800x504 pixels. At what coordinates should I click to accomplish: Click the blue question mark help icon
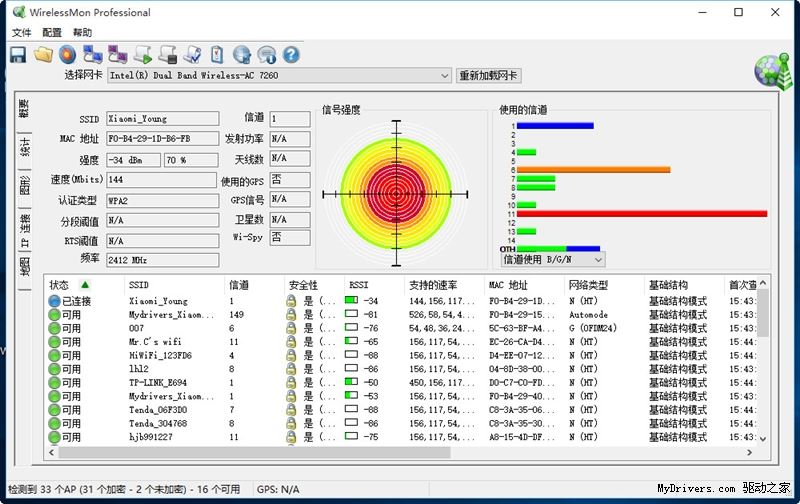click(x=291, y=55)
